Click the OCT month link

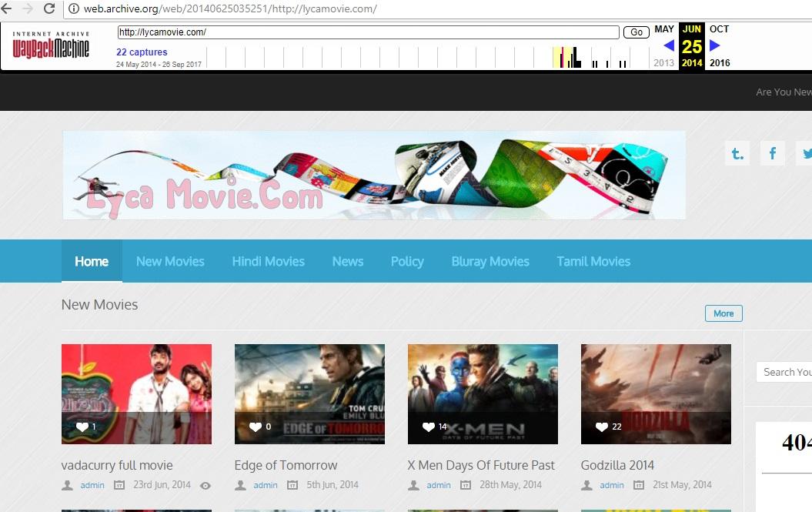719,29
